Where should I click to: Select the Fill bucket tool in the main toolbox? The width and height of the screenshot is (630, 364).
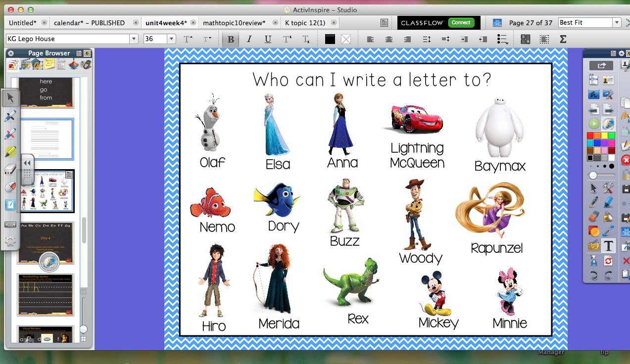tap(608, 217)
